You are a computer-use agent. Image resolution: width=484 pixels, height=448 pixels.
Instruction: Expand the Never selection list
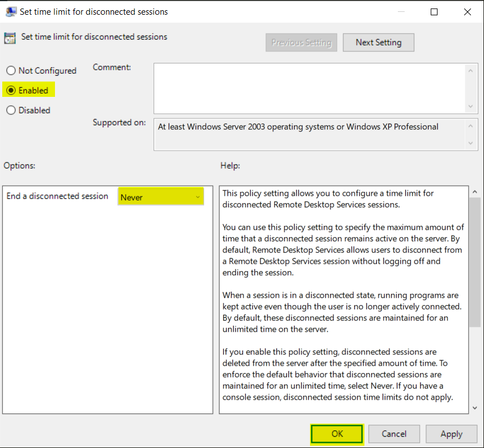(197, 196)
